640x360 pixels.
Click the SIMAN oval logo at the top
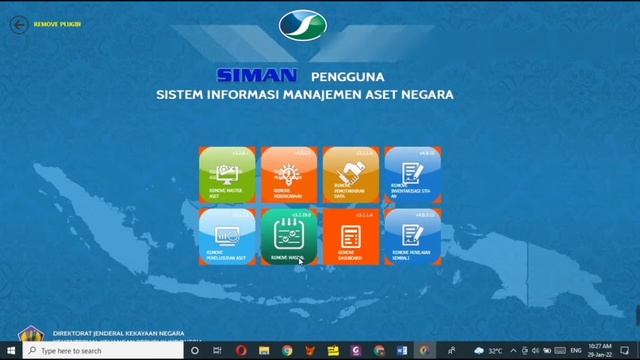pos(303,25)
